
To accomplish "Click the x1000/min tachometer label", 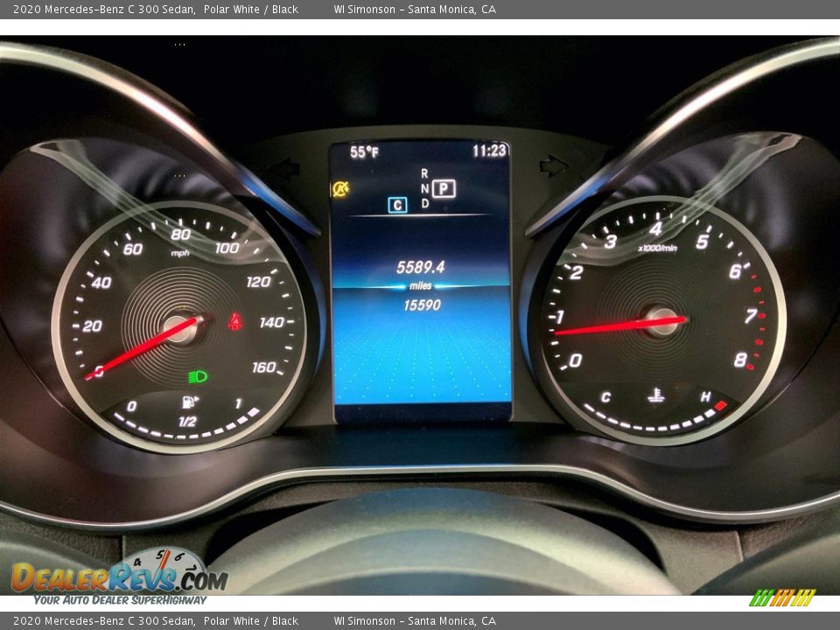I will click(x=657, y=248).
